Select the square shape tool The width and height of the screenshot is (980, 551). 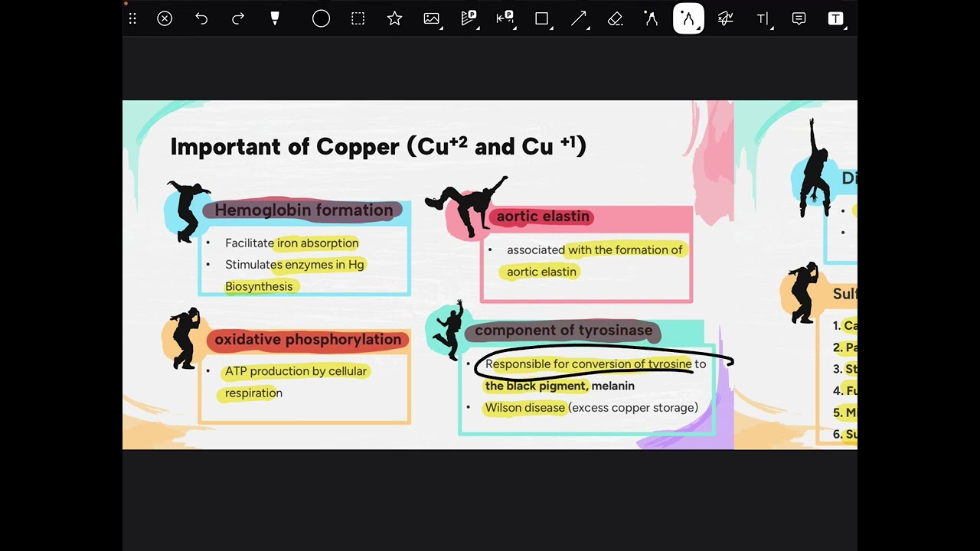point(542,18)
